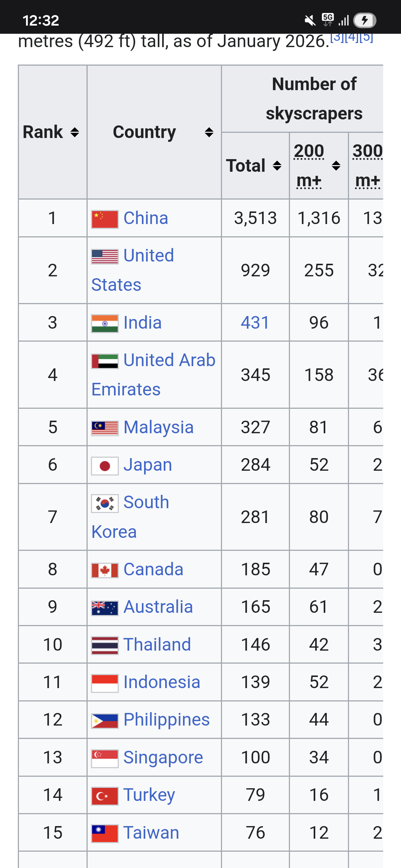This screenshot has height=868, width=401.
Task: Sort by Total skyscrapers arrows
Action: tap(277, 166)
